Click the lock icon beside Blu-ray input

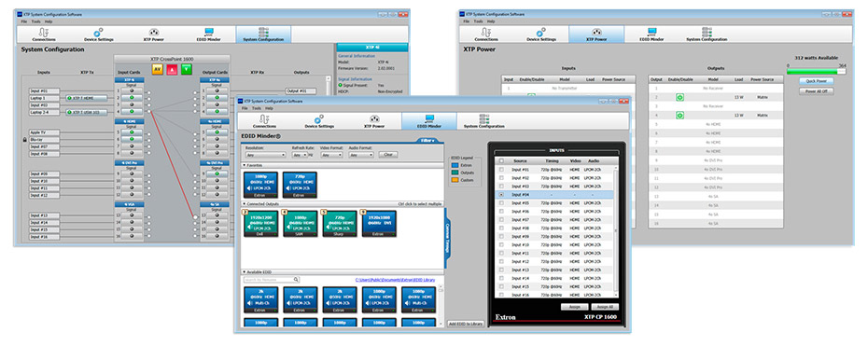(25, 140)
